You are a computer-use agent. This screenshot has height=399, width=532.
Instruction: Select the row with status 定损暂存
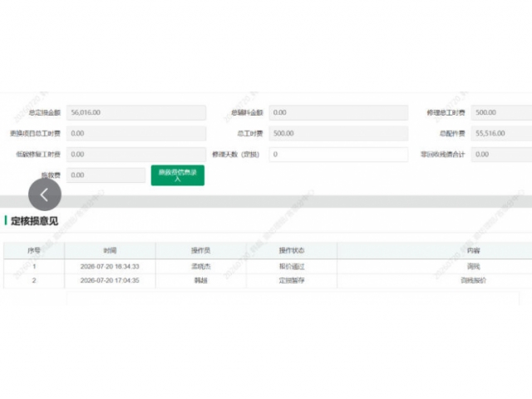(268, 281)
